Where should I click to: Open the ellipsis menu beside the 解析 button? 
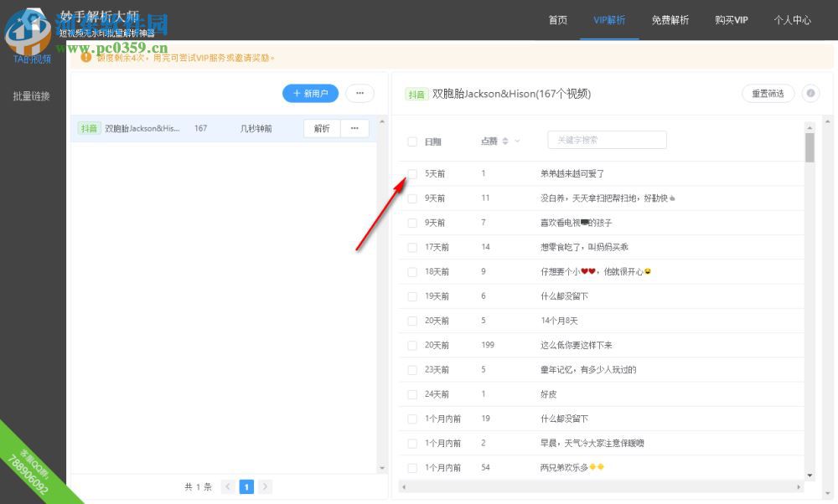click(x=354, y=128)
